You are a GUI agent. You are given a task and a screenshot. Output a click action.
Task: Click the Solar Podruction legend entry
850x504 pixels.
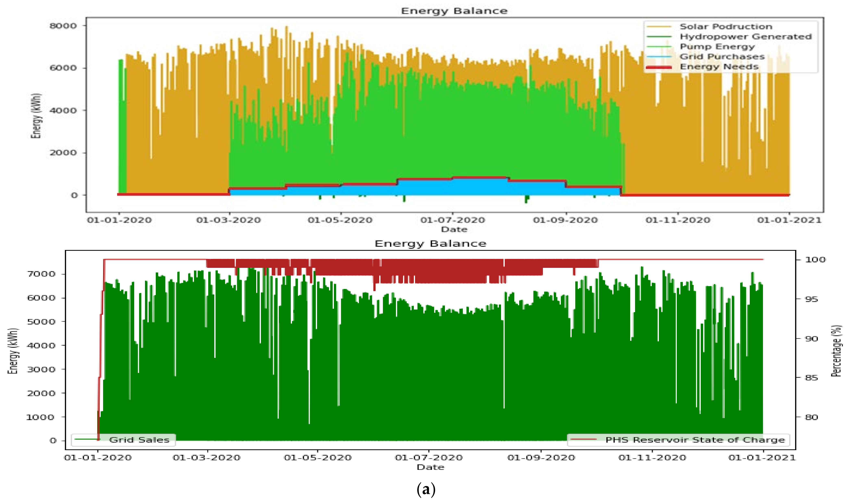726,26
